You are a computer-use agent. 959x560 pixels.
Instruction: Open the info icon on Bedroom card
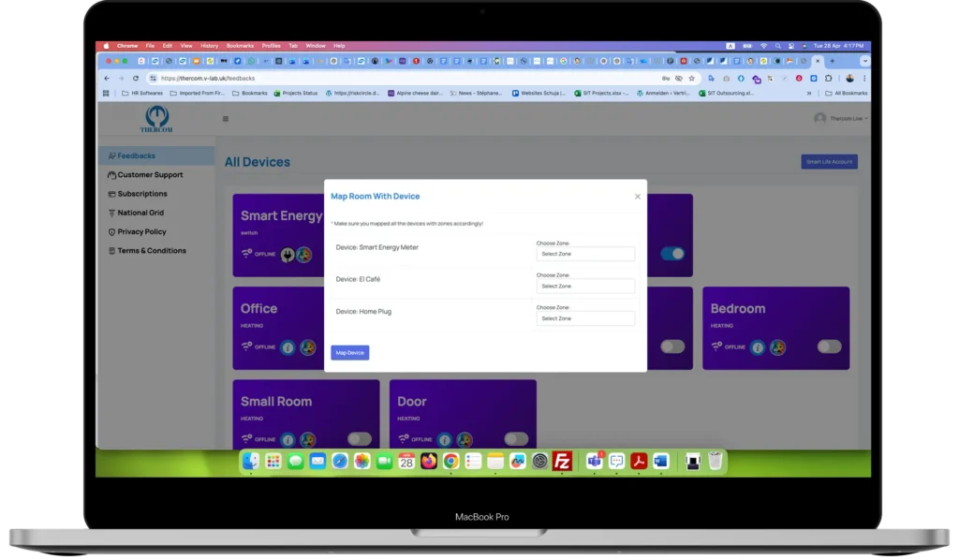coord(757,347)
